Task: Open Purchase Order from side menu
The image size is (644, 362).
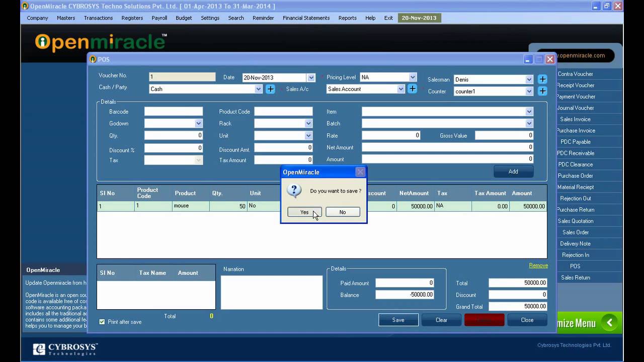Action: [x=575, y=176]
